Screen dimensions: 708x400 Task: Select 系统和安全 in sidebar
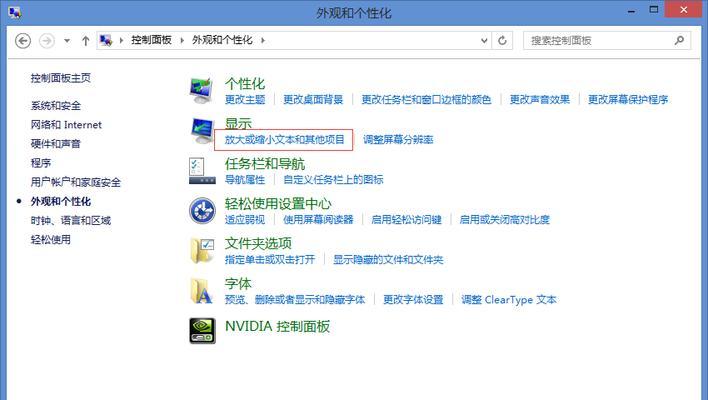click(x=56, y=106)
